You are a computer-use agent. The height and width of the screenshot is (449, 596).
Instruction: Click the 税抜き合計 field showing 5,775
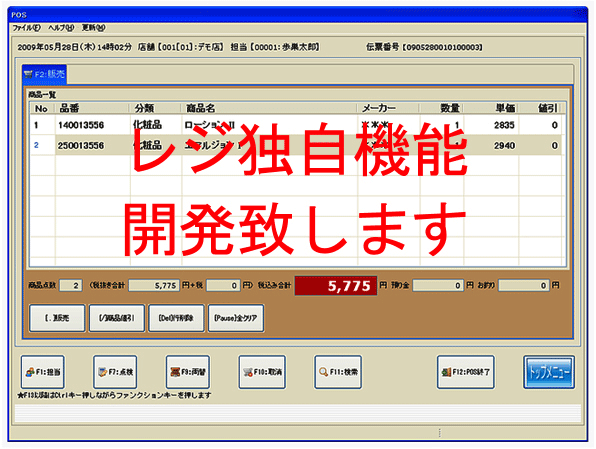[154, 286]
